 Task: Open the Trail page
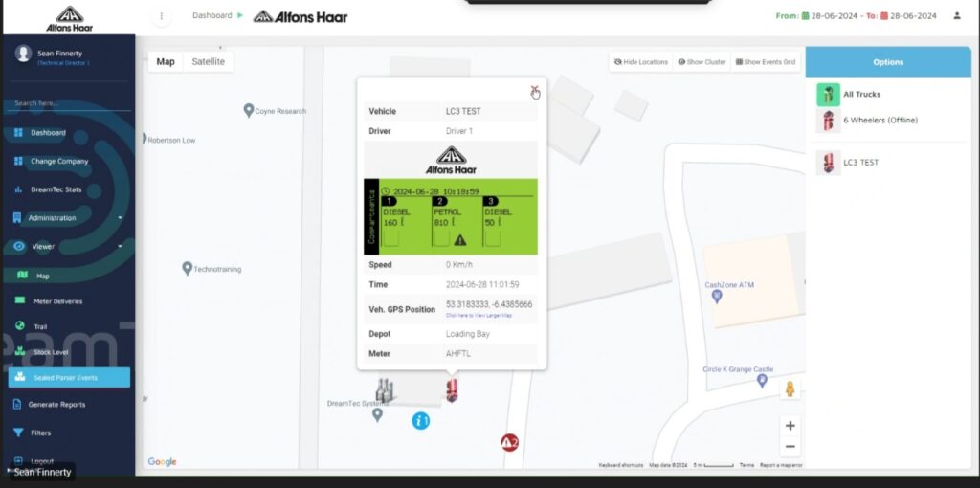point(40,326)
